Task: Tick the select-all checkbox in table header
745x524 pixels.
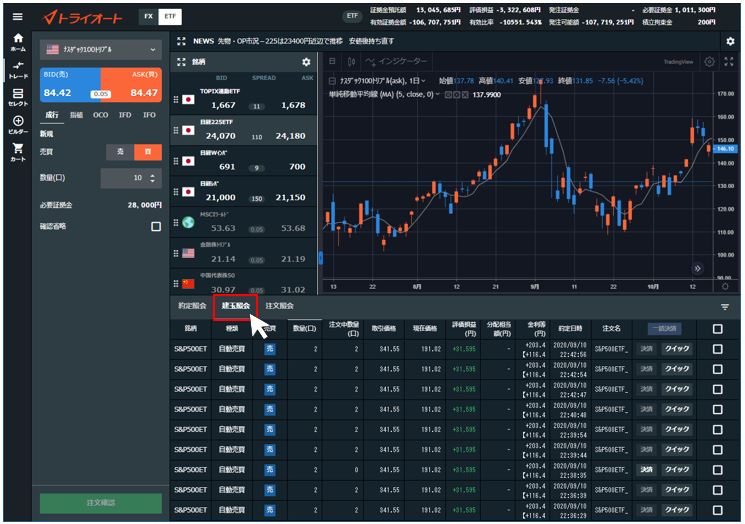Action: [x=718, y=329]
